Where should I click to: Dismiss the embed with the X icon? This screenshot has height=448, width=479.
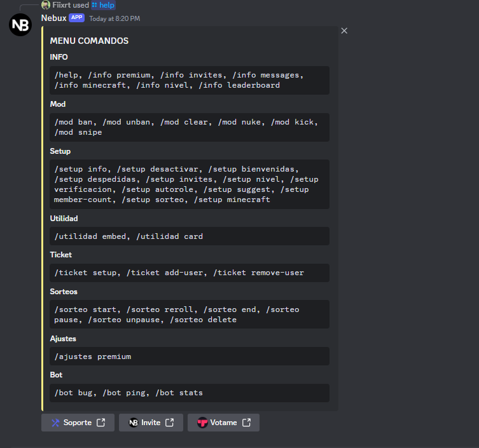pos(344,31)
